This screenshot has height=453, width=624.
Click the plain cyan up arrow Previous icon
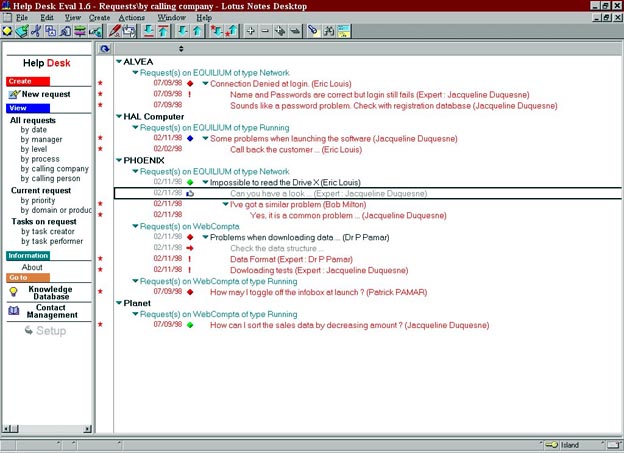point(197,31)
